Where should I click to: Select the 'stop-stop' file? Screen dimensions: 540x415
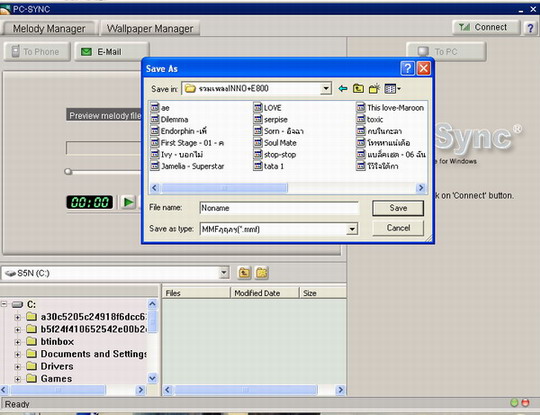(x=275, y=155)
